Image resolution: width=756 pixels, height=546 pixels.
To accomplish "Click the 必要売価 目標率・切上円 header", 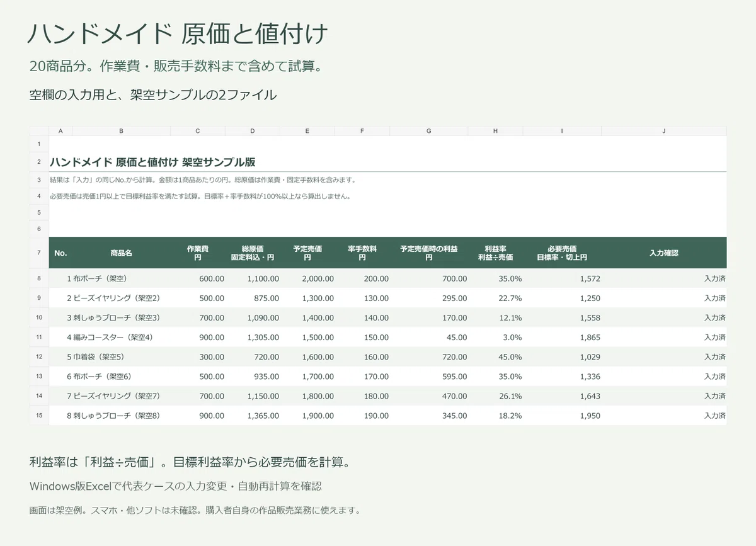I will tap(562, 253).
